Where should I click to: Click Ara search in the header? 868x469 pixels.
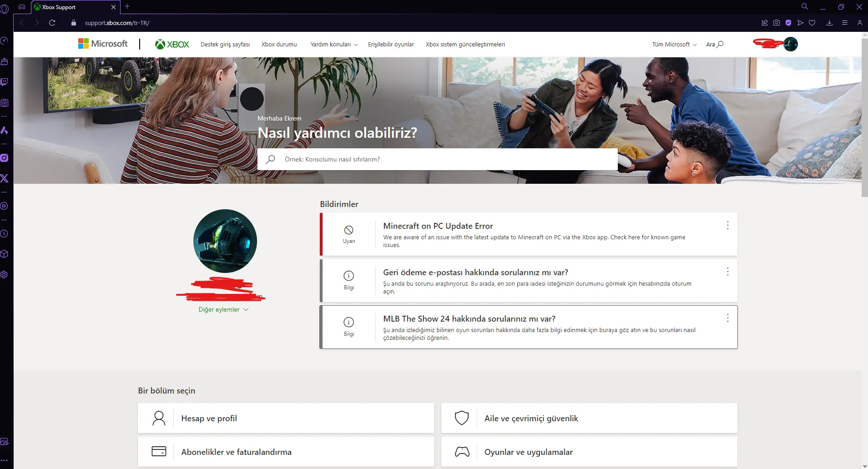[714, 45]
